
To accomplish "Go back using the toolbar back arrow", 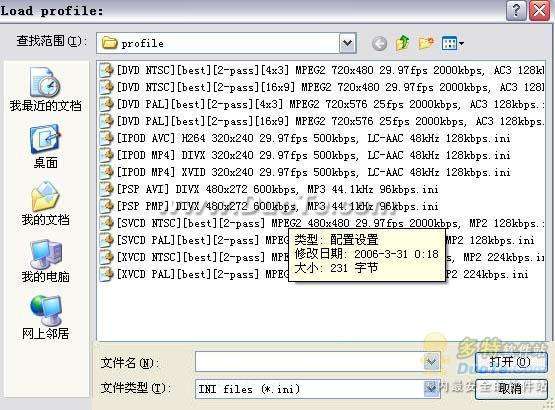I will (x=379, y=44).
